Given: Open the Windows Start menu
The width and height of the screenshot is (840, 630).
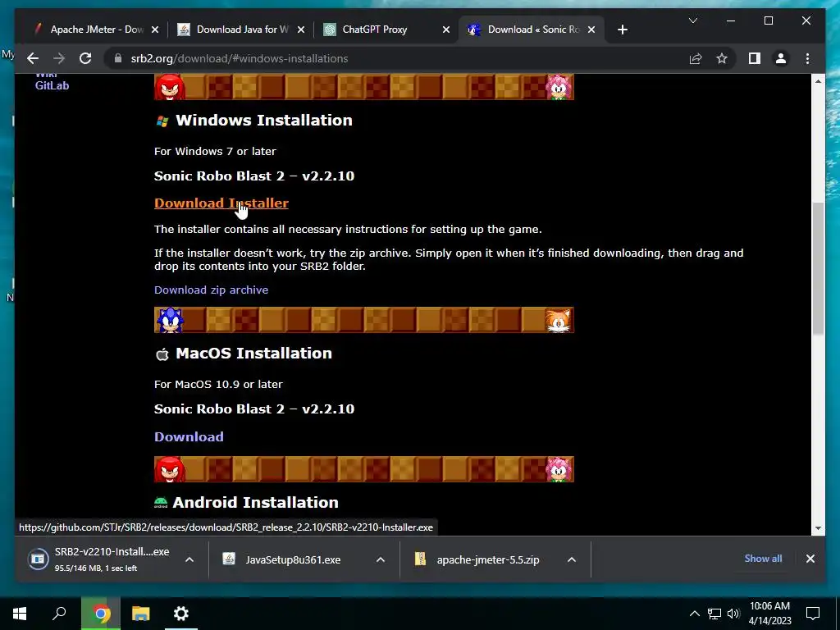Looking at the screenshot, I should click(20, 614).
